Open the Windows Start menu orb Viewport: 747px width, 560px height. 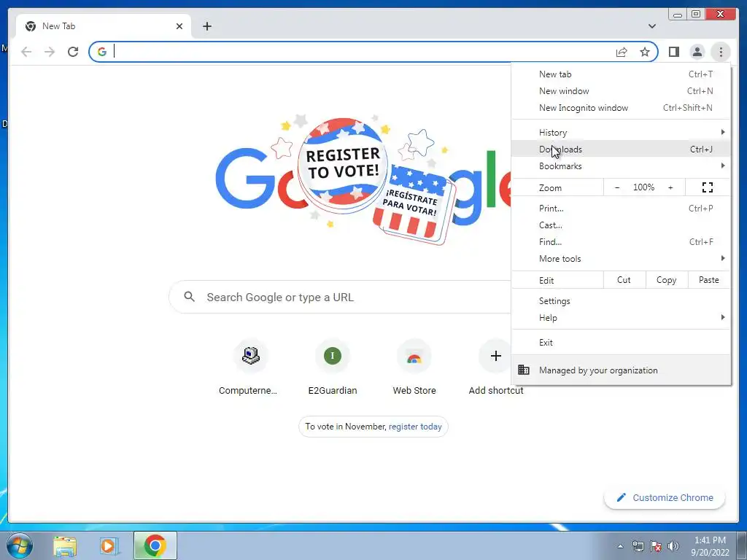pos(20,545)
